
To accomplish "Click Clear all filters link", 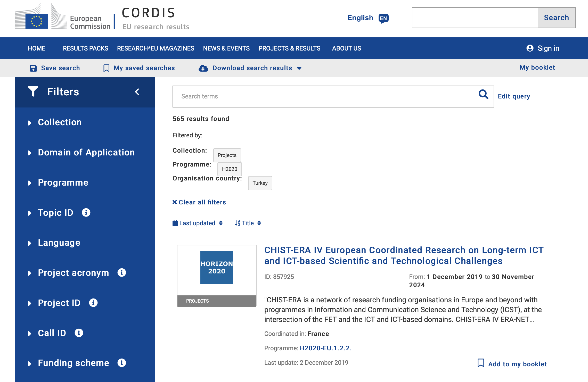I will (199, 202).
